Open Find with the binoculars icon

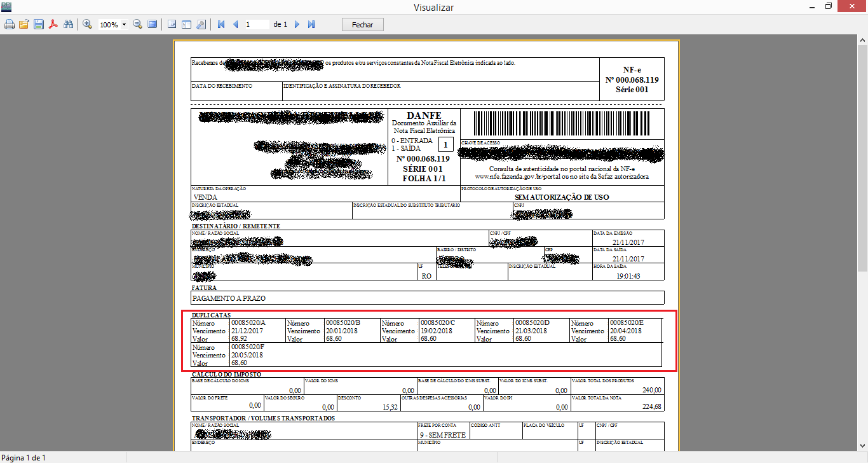coord(68,24)
